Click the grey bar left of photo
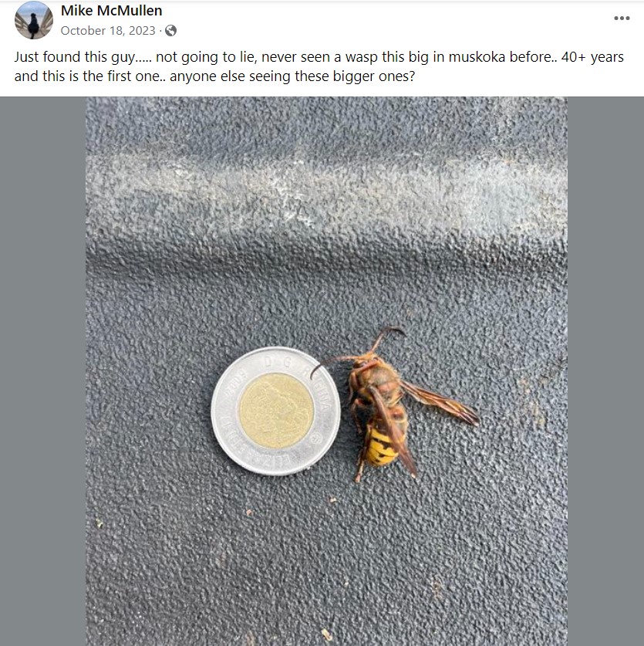The image size is (644, 646). [42, 370]
